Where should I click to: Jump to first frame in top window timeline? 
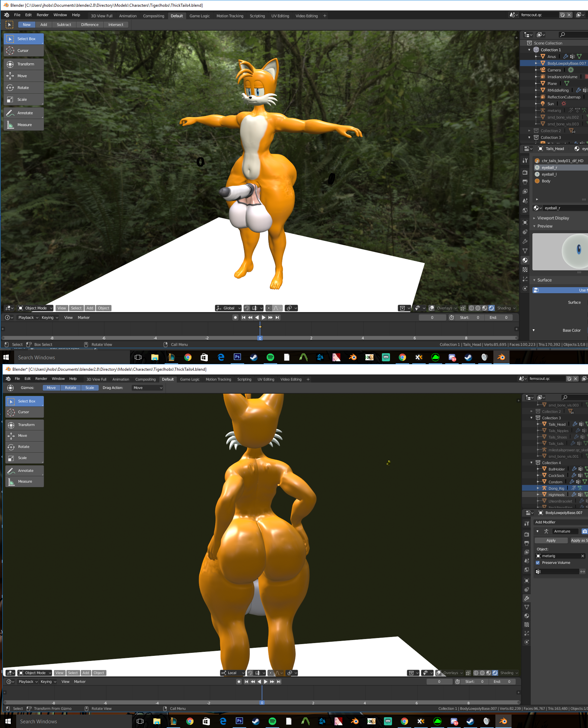[243, 317]
